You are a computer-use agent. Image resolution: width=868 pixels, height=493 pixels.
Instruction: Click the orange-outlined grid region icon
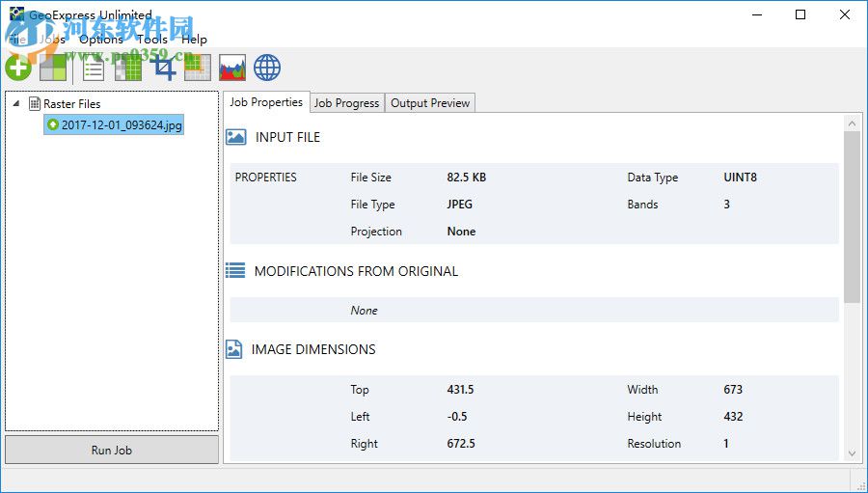click(198, 68)
